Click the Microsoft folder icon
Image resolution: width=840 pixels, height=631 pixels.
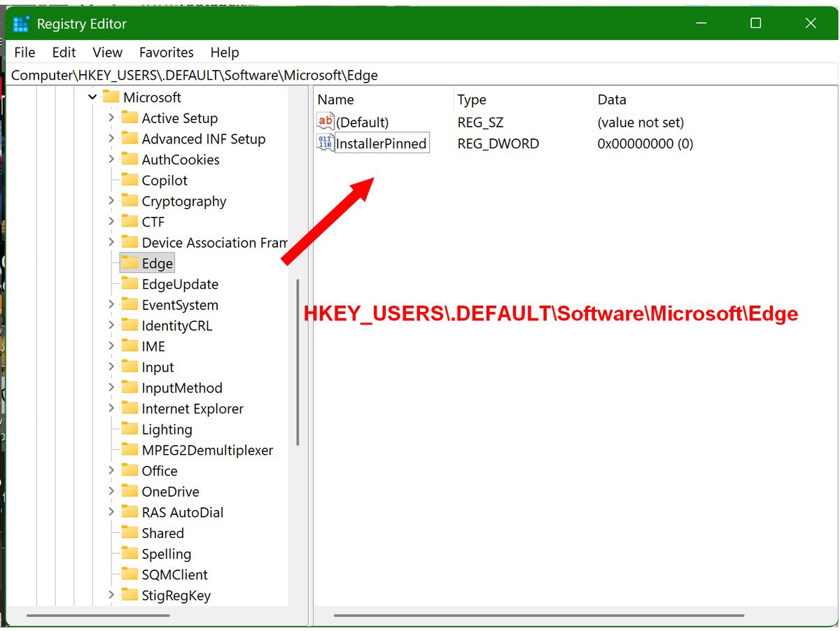(111, 97)
